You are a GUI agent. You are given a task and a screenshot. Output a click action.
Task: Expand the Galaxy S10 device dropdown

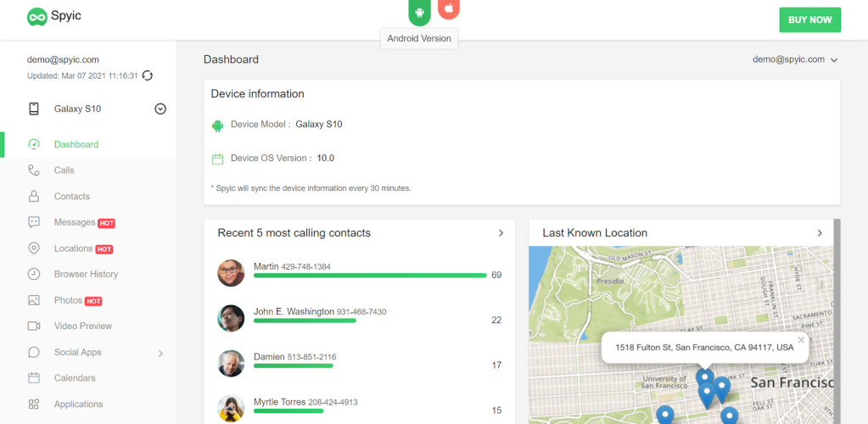[160, 109]
